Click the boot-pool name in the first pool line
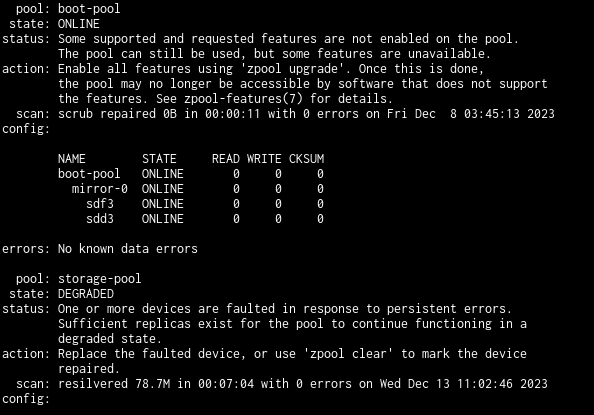This screenshot has width=594, height=415. click(x=89, y=9)
